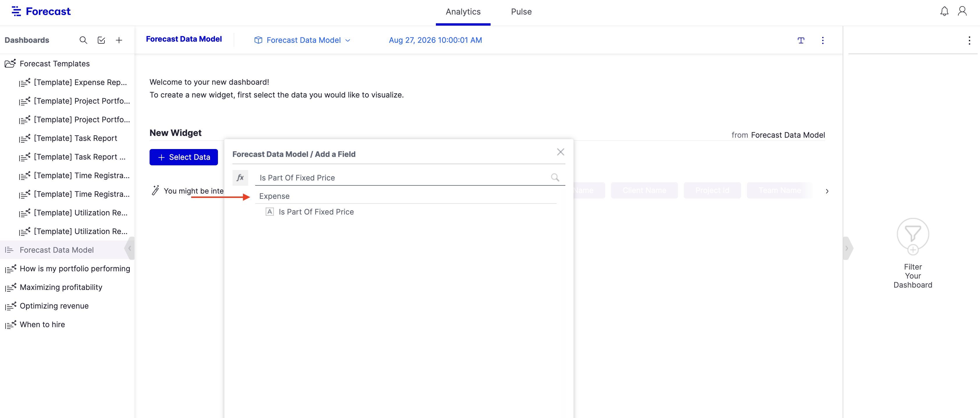Click the Forecast Data Model title
The height and width of the screenshot is (418, 980).
(184, 39)
